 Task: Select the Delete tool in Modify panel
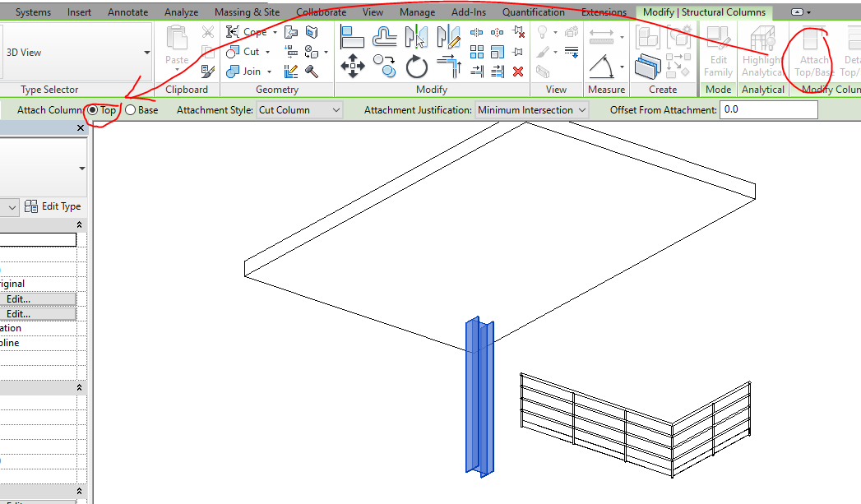pyautogui.click(x=517, y=72)
